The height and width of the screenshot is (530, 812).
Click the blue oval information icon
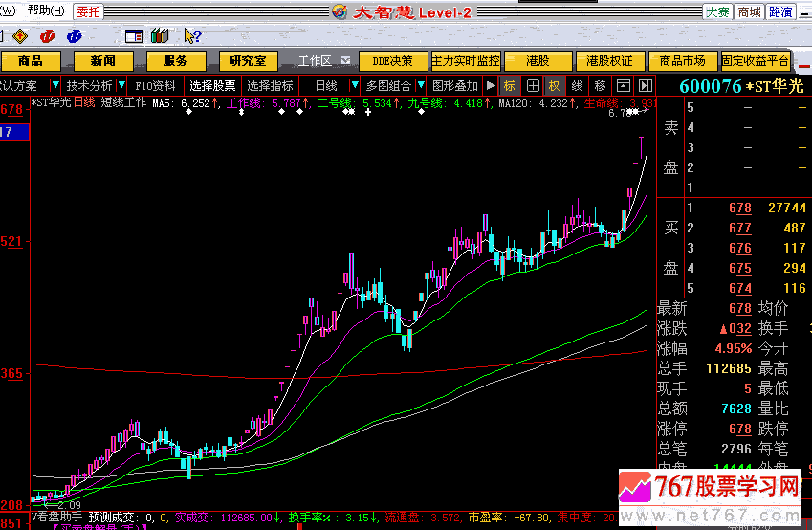(75, 36)
